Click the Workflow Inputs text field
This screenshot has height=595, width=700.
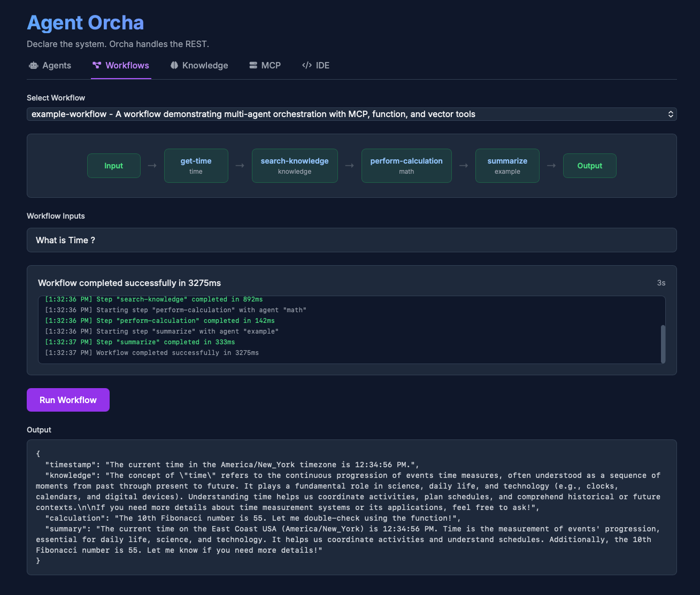click(x=351, y=240)
